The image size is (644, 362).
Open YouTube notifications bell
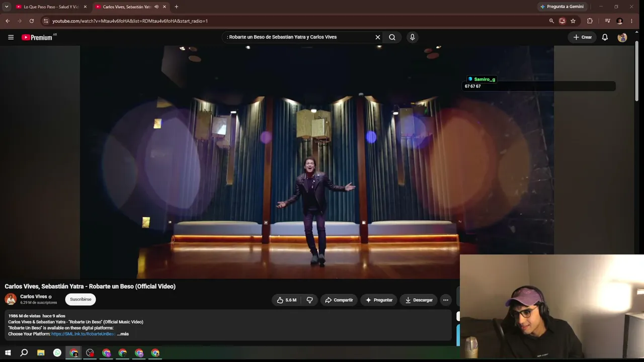(x=605, y=37)
